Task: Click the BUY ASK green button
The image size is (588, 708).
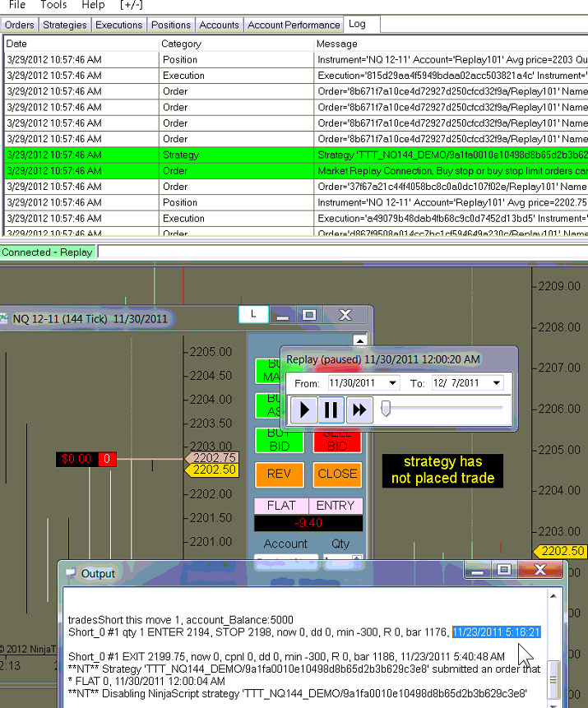Action: tap(268, 405)
